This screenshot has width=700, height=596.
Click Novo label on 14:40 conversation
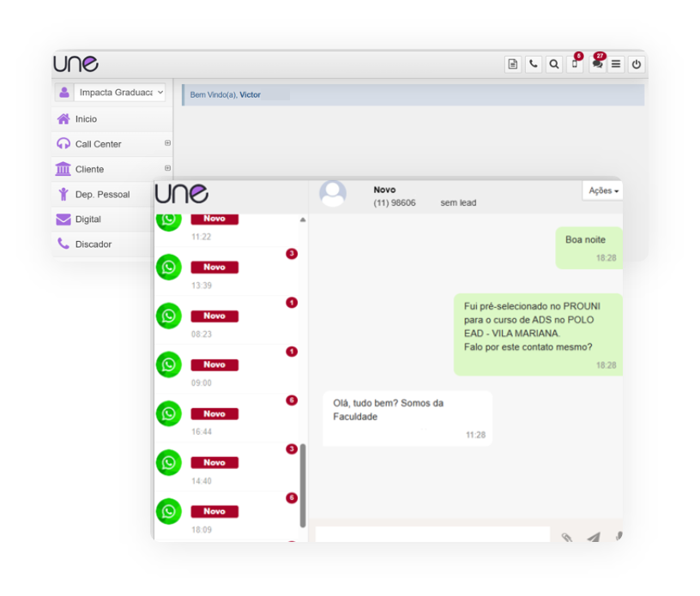click(214, 462)
